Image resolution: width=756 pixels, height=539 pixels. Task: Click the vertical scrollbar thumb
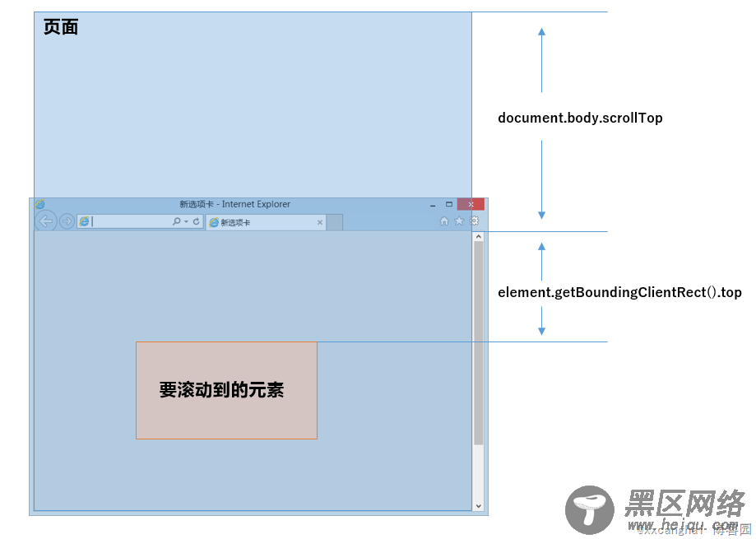478,343
